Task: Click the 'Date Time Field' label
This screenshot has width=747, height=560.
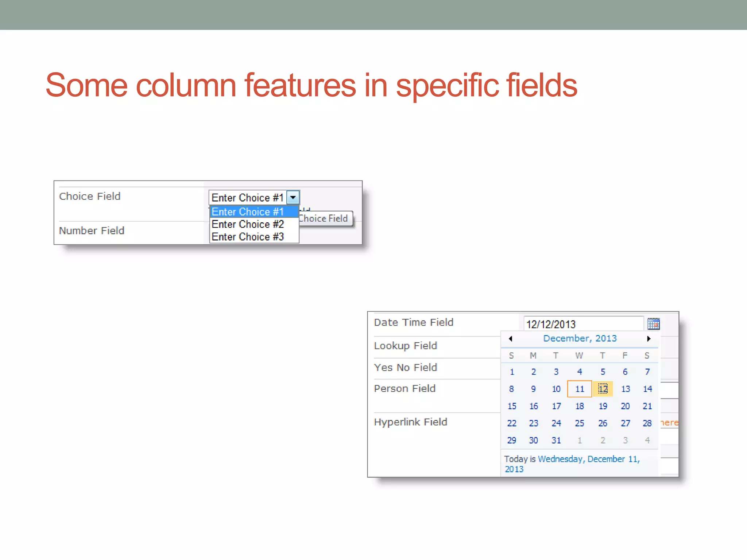Action: [x=414, y=322]
